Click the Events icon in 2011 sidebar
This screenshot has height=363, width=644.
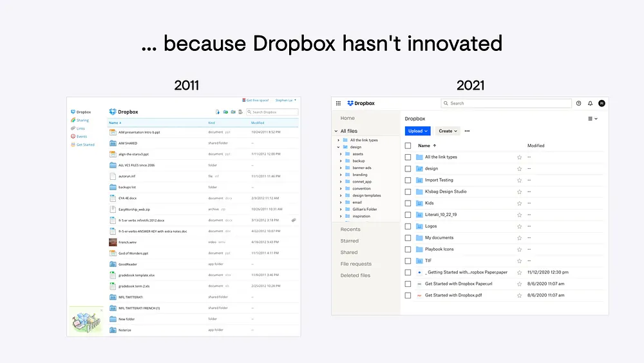(x=72, y=136)
